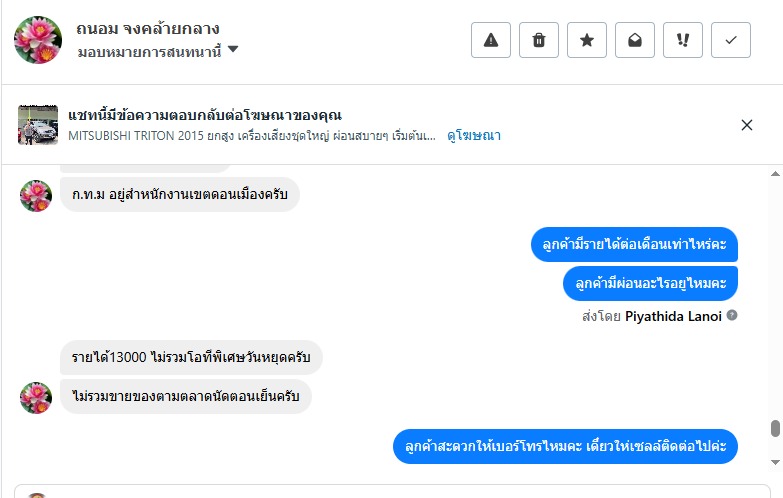Click the spam warning triangle icon
The image size is (783, 498).
490,40
